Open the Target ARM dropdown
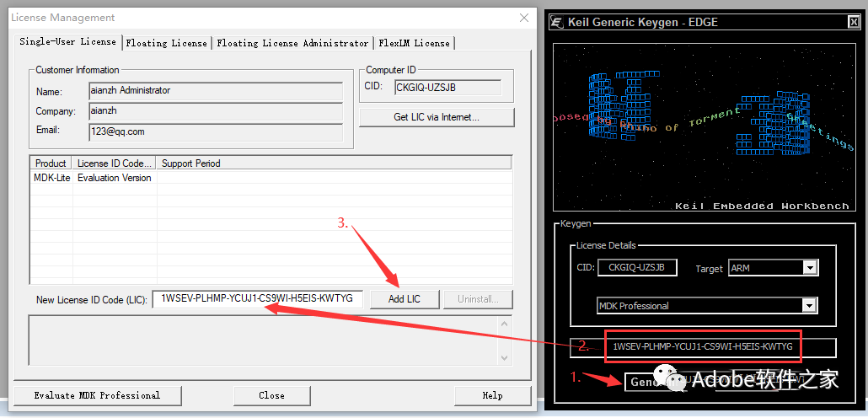Image resolution: width=868 pixels, height=418 pixels. pos(810,268)
